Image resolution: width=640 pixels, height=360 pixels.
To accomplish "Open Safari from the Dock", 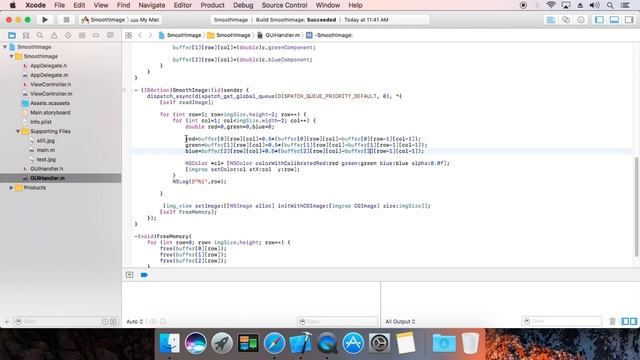I will [x=274, y=342].
